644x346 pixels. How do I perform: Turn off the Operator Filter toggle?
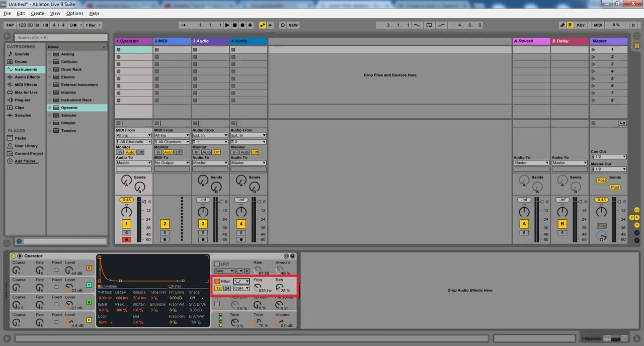217,281
